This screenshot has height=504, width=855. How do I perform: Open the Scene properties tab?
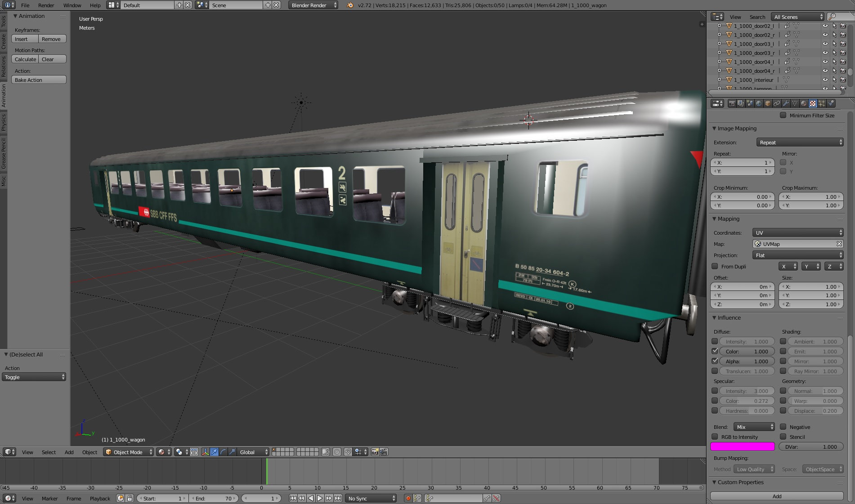(750, 103)
